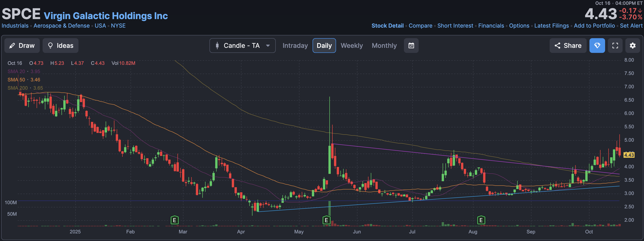Click the blue diamond premium icon

[597, 46]
